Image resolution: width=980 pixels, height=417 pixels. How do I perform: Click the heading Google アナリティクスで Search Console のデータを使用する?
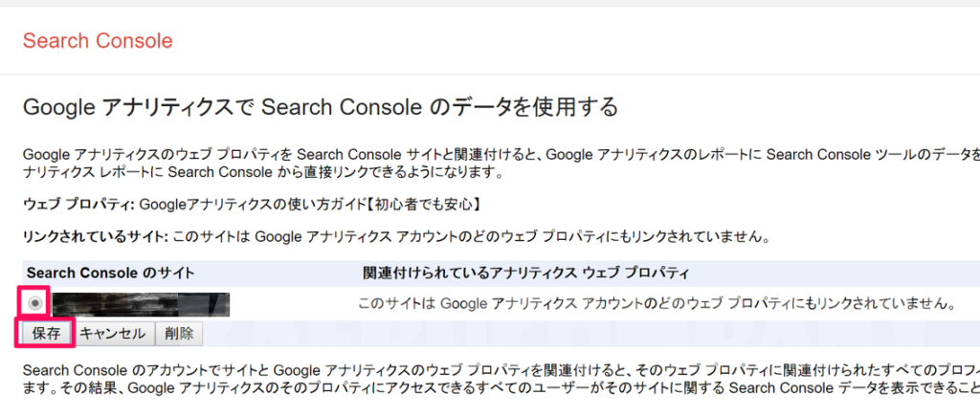pyautogui.click(x=320, y=107)
